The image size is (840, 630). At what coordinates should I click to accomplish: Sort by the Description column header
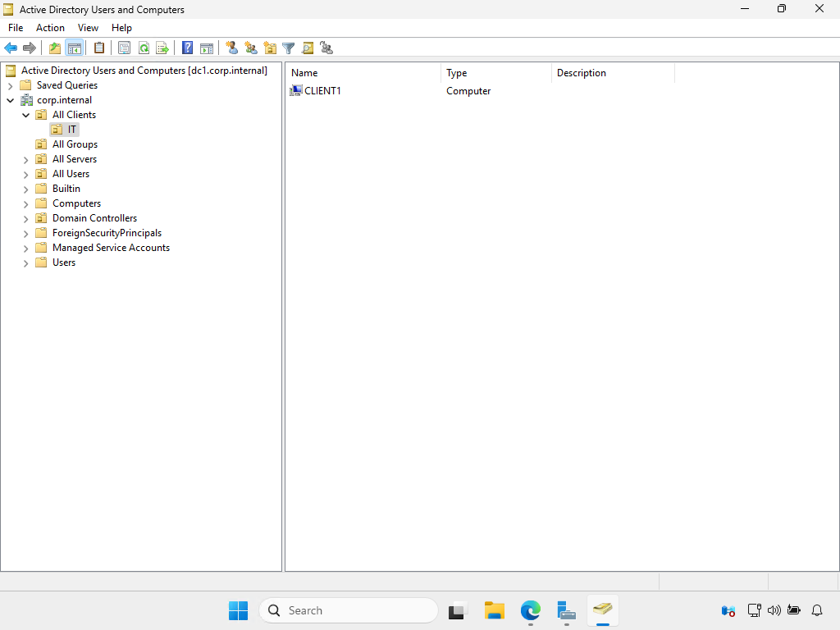[x=613, y=73]
